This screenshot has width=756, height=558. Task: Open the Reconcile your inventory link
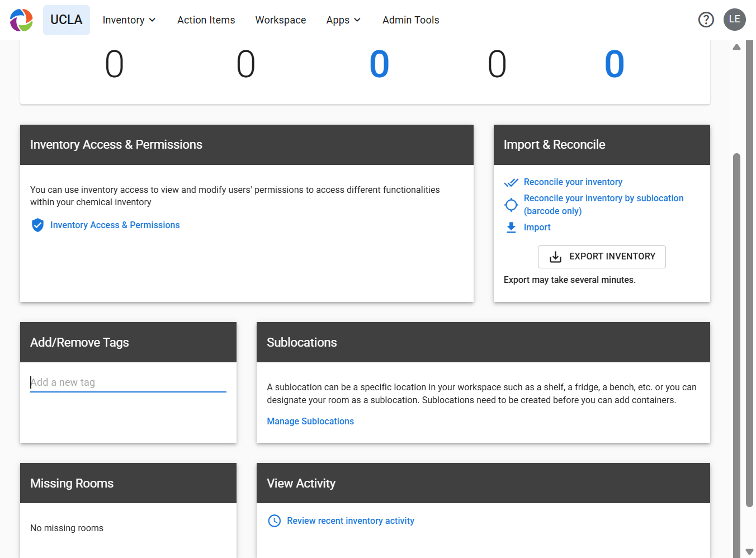(573, 182)
